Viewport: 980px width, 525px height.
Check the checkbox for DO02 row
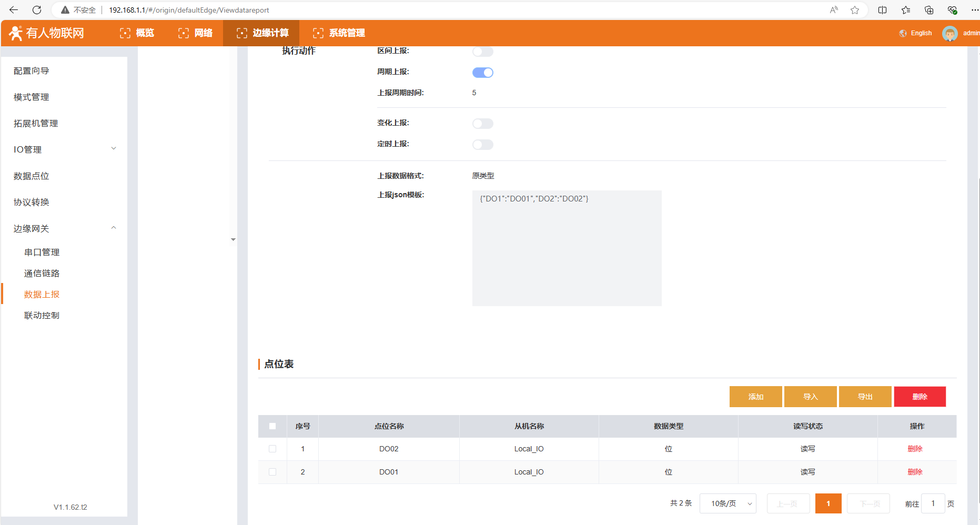(x=272, y=449)
